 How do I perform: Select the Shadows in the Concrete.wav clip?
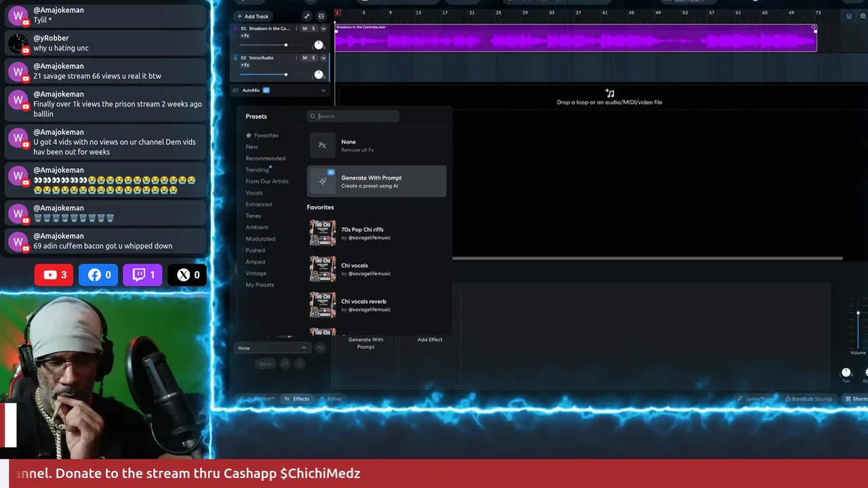click(x=576, y=38)
